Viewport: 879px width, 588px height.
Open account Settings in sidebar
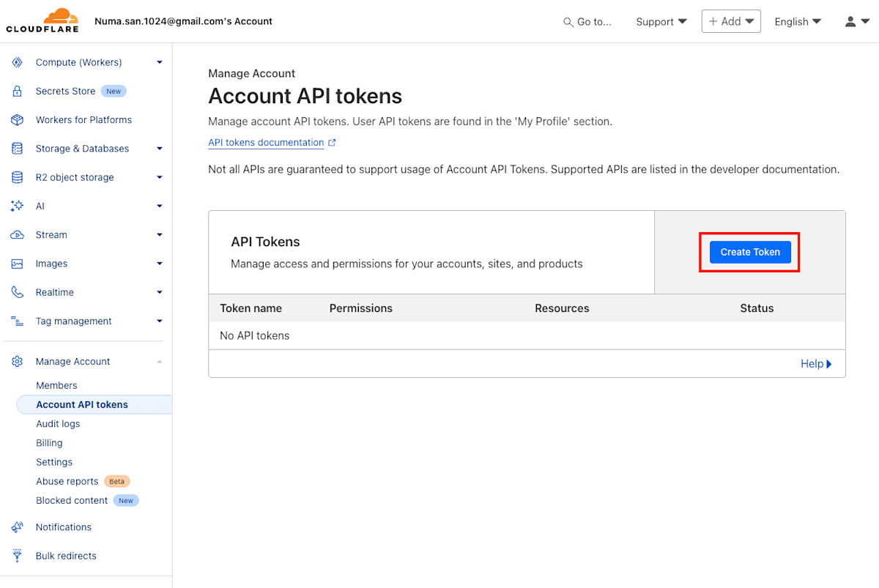coord(54,462)
